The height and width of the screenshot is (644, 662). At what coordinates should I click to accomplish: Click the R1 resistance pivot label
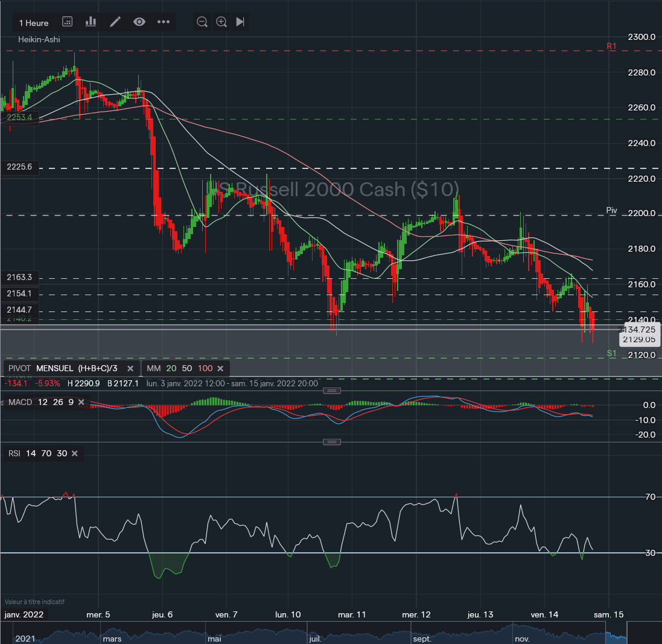click(x=611, y=46)
